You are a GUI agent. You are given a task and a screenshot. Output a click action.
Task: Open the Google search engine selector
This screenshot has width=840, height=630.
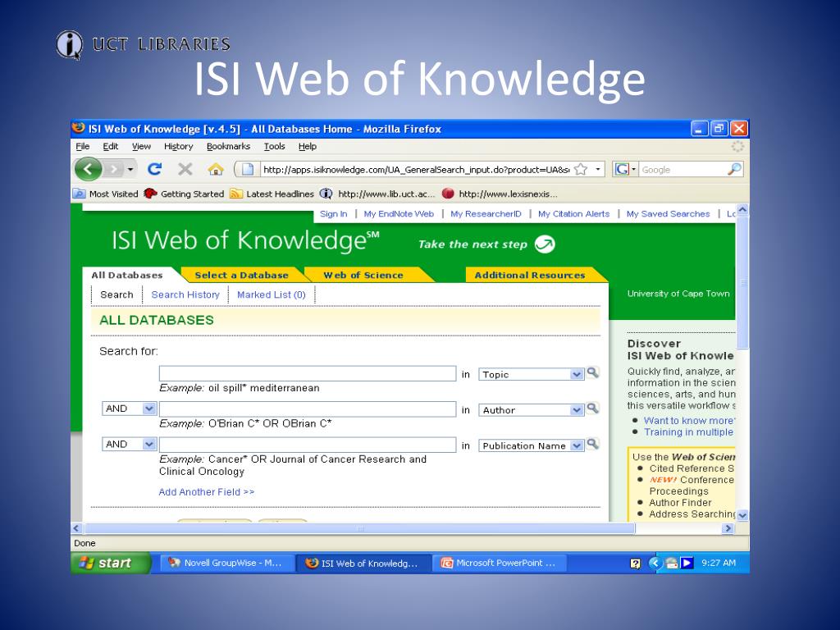click(x=625, y=169)
